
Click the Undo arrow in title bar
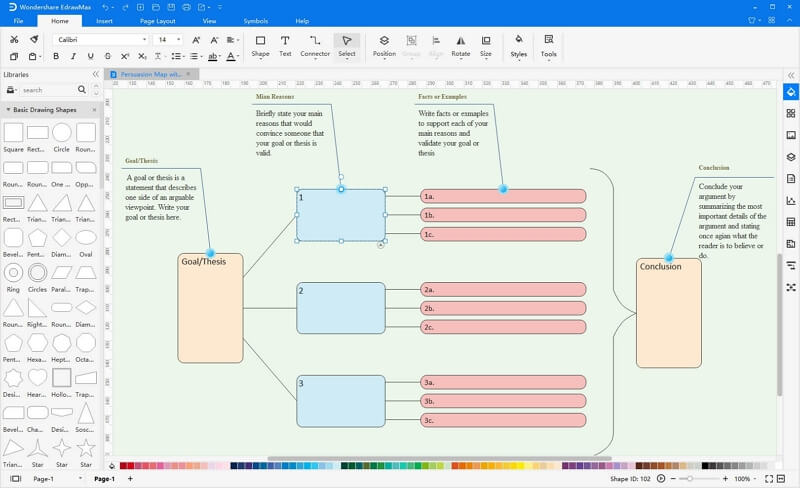(106, 7)
